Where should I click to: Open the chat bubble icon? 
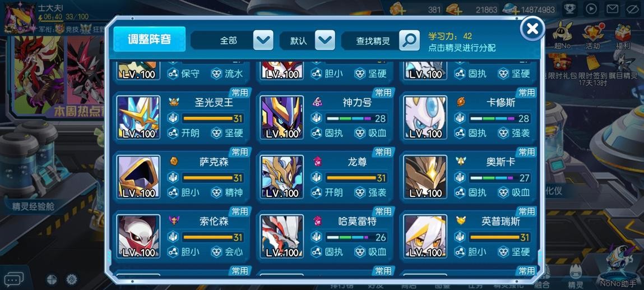pyautogui.click(x=13, y=280)
